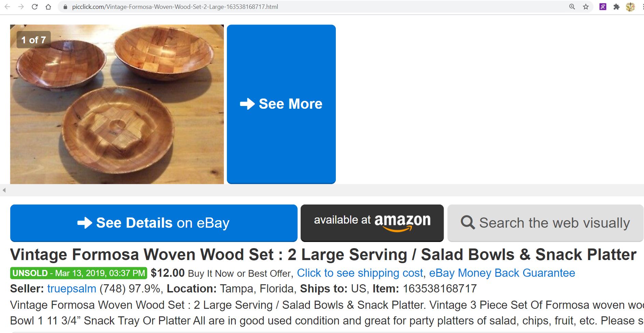Click the address bar URL
Viewport: 644px width, 333px height.
tap(174, 6)
